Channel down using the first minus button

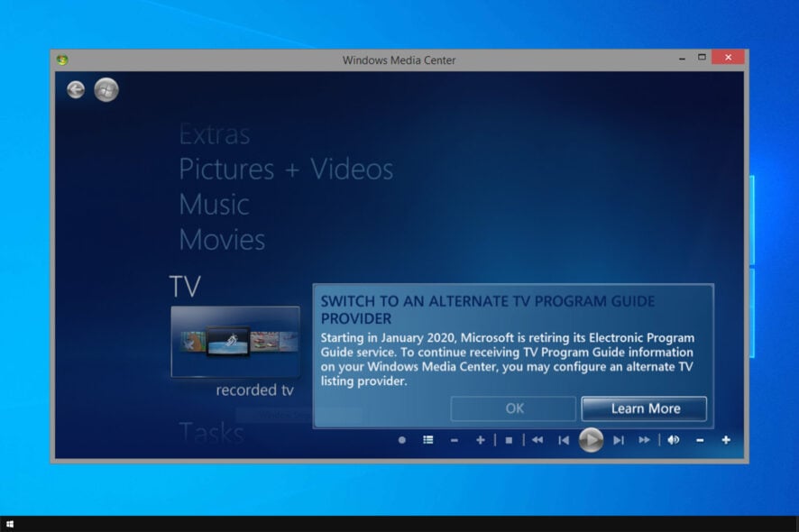[x=454, y=440]
